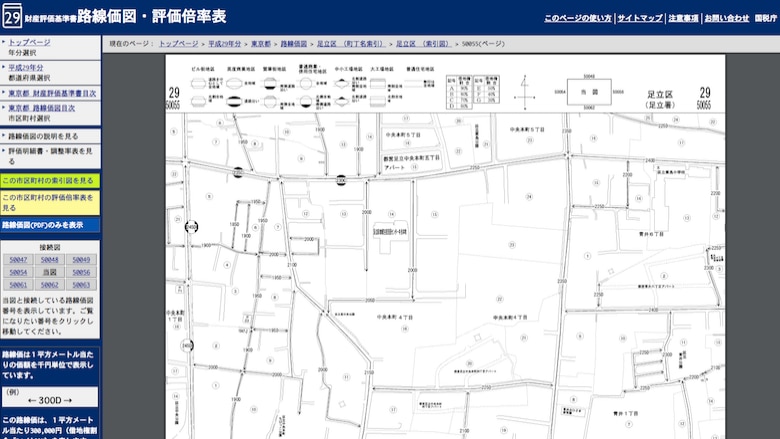This screenshot has width=780, height=439.
Task: Open the 足立区（索引図） breadcrumb link
Action: pos(423,44)
